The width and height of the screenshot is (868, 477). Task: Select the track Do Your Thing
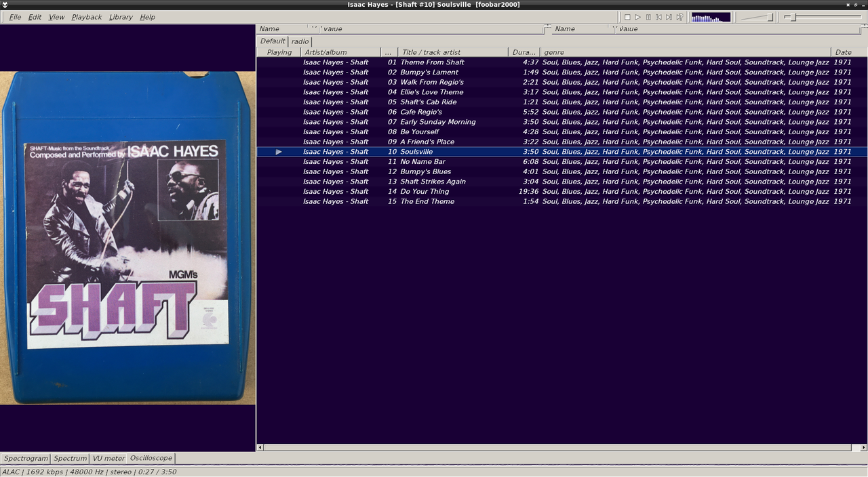(x=562, y=192)
